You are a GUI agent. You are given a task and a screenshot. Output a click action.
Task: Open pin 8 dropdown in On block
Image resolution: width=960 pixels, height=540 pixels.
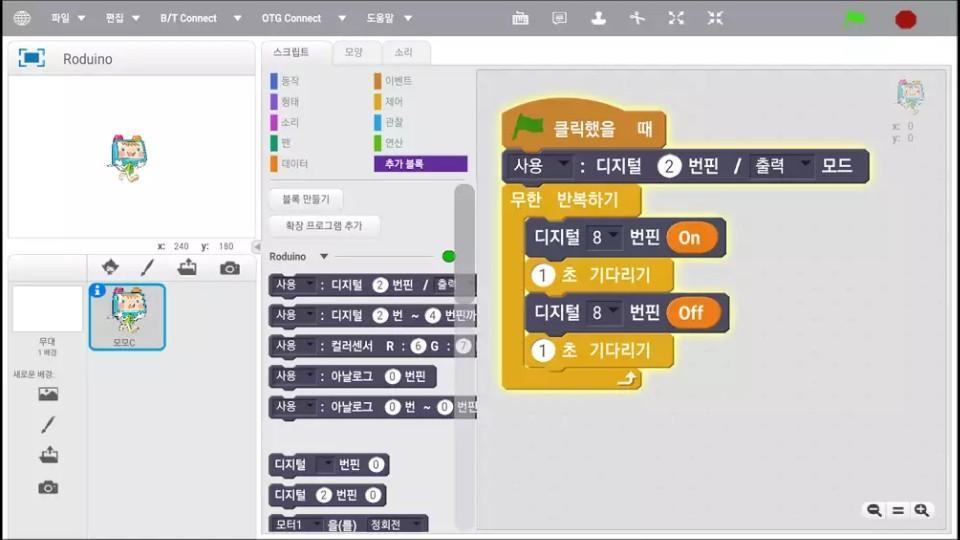(604, 238)
